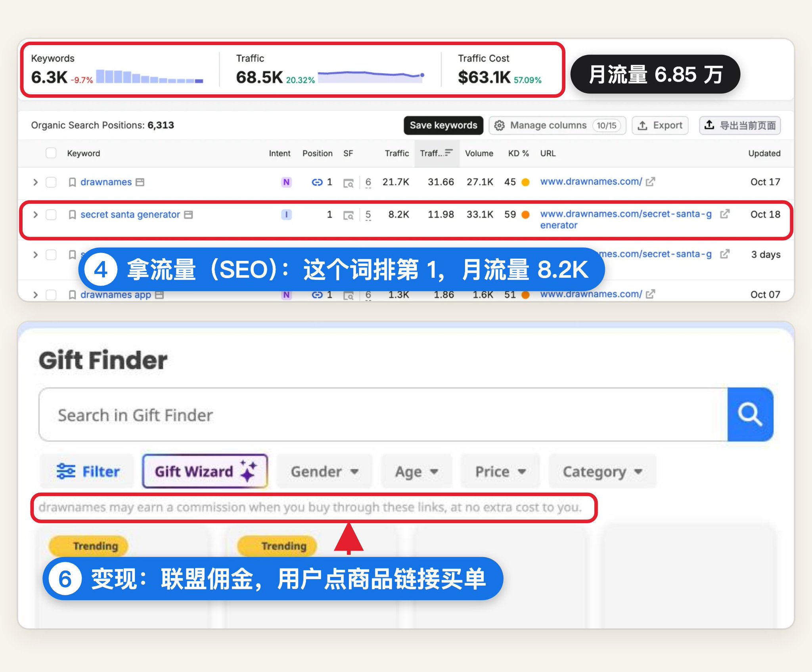Open external link icon in drawnames app row
The image size is (812, 672).
point(650,294)
